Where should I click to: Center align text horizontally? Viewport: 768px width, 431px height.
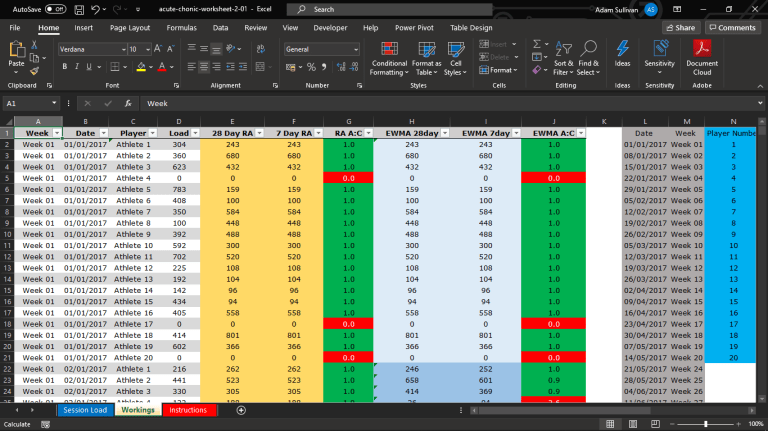(x=204, y=67)
